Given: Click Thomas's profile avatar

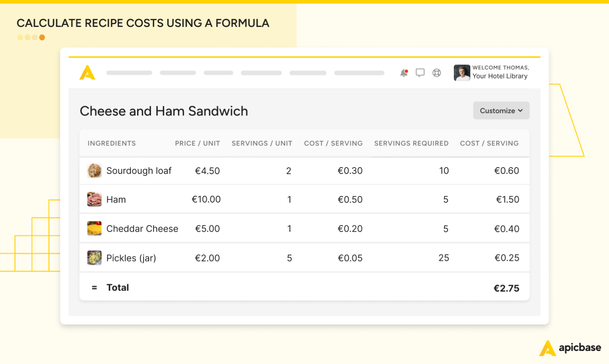Looking at the screenshot, I should pyautogui.click(x=462, y=73).
